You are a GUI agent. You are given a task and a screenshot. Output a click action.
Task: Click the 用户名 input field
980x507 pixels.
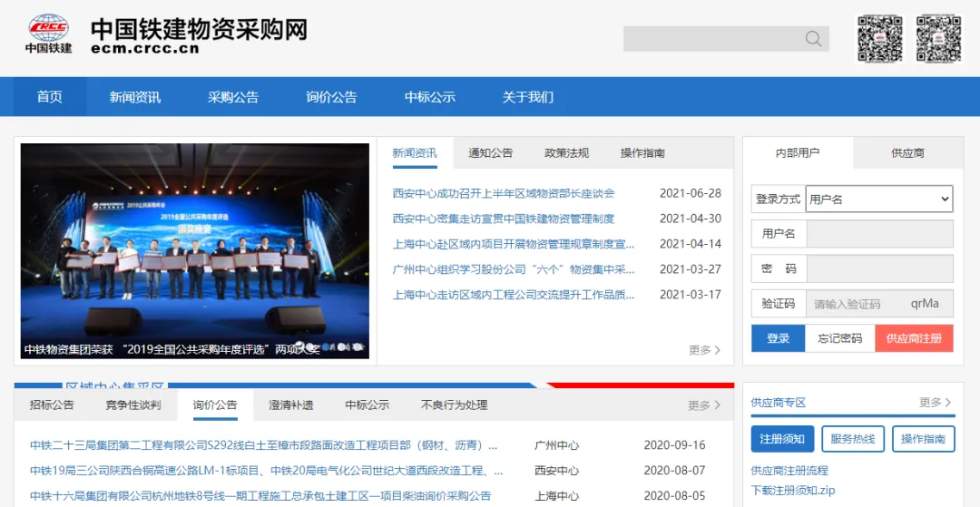pos(879,234)
